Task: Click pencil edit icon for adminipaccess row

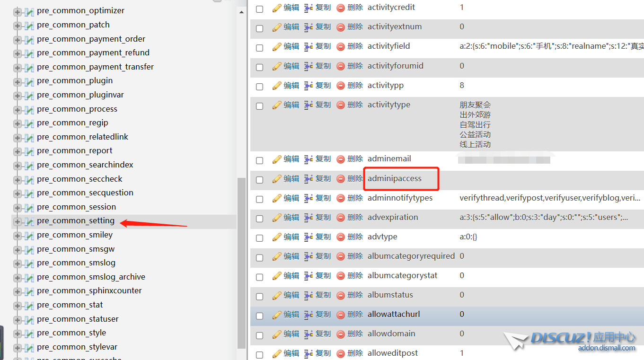Action: click(277, 179)
